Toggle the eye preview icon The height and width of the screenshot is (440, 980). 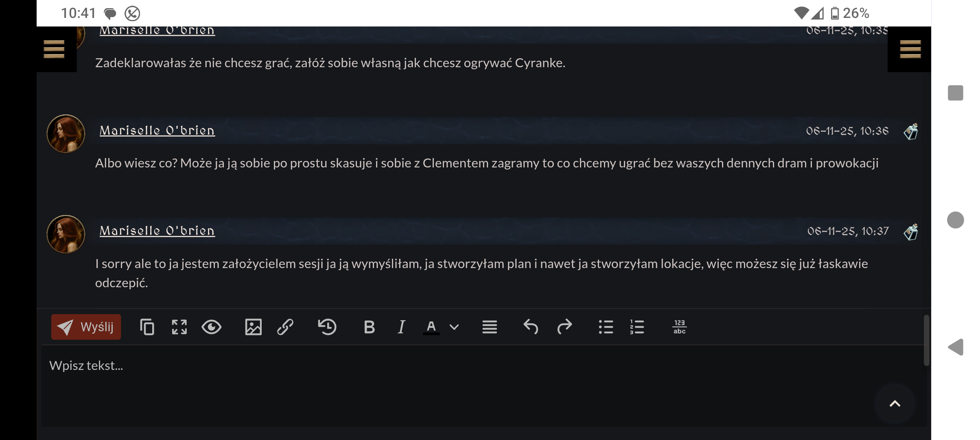click(x=212, y=327)
